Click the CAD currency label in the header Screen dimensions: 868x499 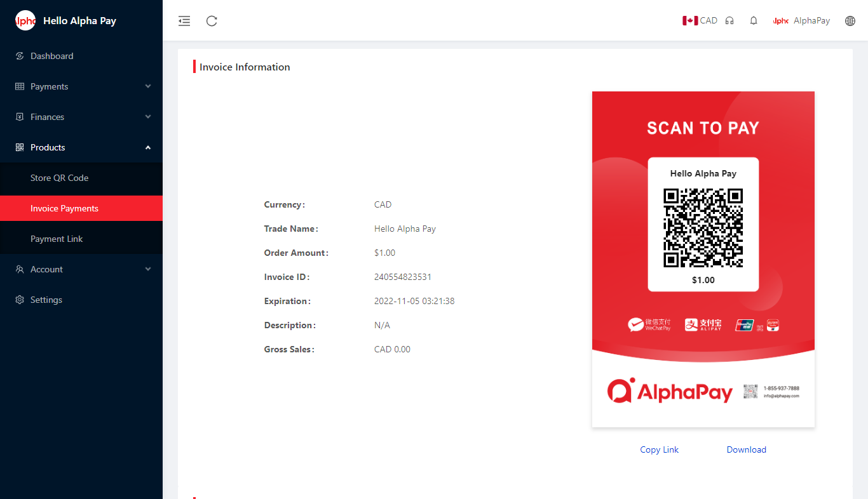[x=709, y=20]
